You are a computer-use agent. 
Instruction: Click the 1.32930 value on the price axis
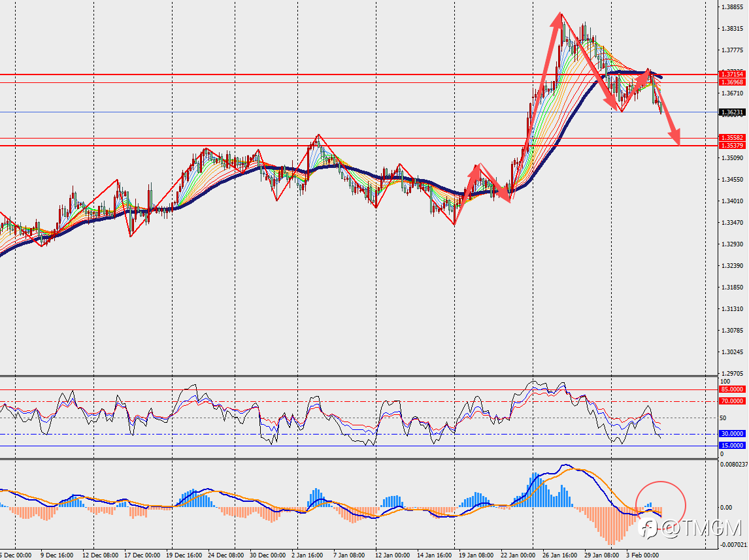coord(732,244)
